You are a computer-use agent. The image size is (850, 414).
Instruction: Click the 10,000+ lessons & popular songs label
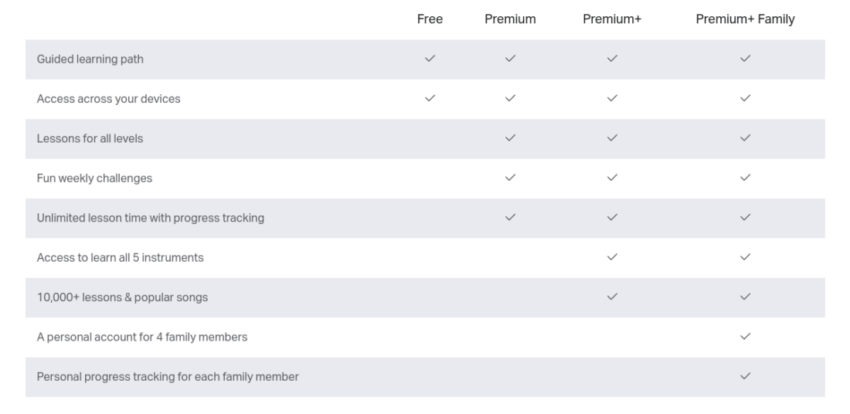tap(122, 297)
